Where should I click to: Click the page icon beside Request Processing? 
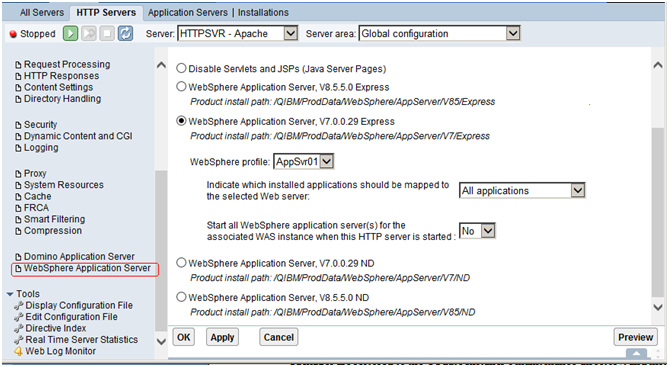18,65
